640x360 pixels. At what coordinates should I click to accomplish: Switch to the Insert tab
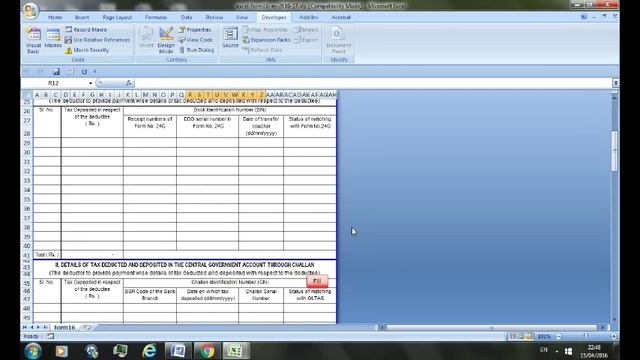(82, 18)
